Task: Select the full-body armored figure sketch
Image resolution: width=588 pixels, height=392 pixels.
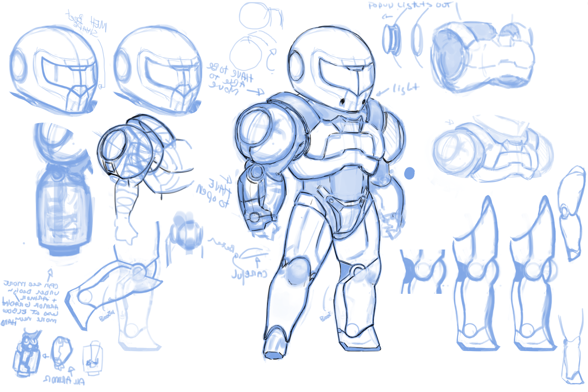Action: tap(320, 193)
